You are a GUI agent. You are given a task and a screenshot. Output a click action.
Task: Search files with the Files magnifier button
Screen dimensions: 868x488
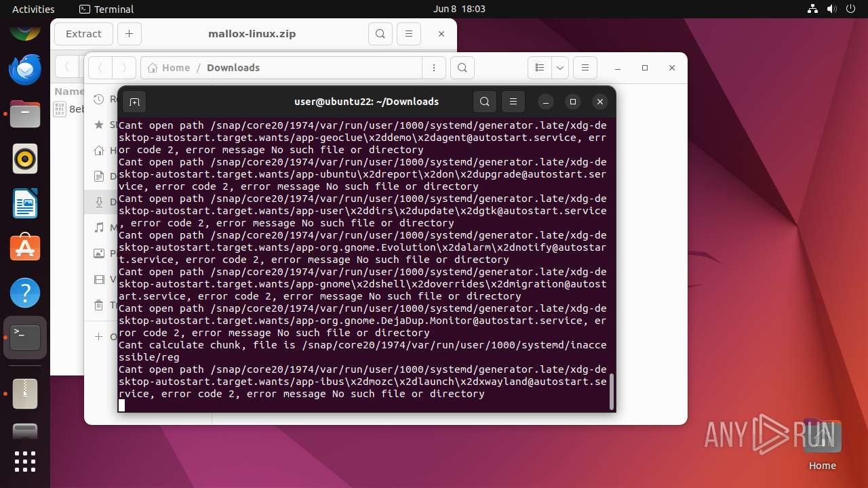point(462,68)
